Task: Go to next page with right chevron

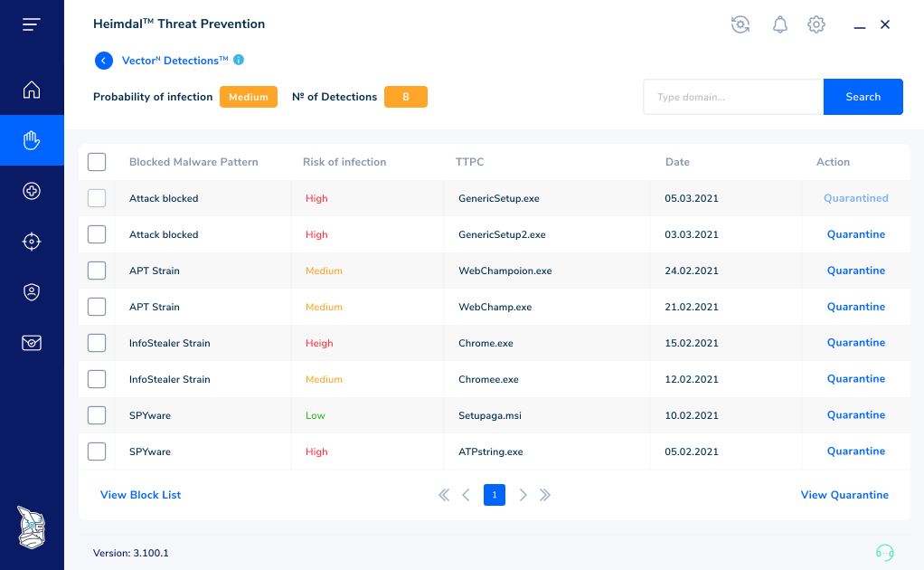Action: [x=523, y=495]
